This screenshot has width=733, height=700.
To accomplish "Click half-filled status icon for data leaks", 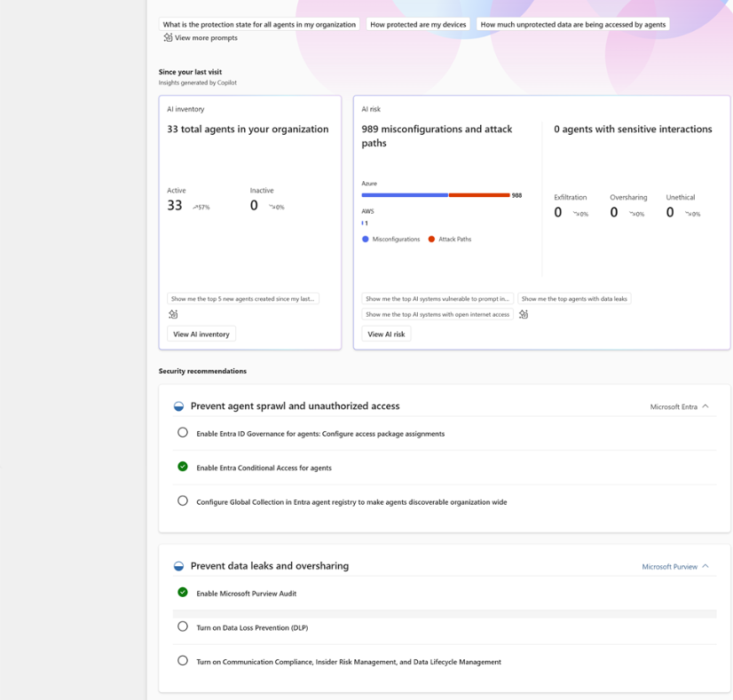I will [x=178, y=566].
